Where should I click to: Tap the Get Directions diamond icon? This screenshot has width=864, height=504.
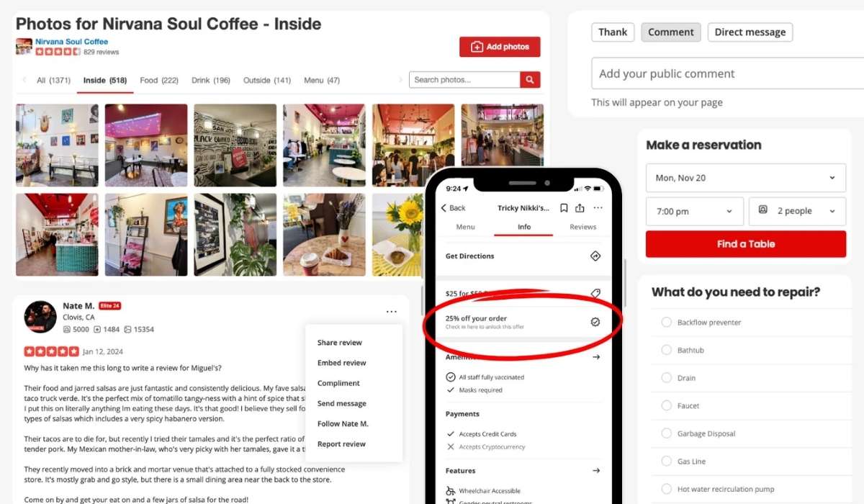click(595, 256)
